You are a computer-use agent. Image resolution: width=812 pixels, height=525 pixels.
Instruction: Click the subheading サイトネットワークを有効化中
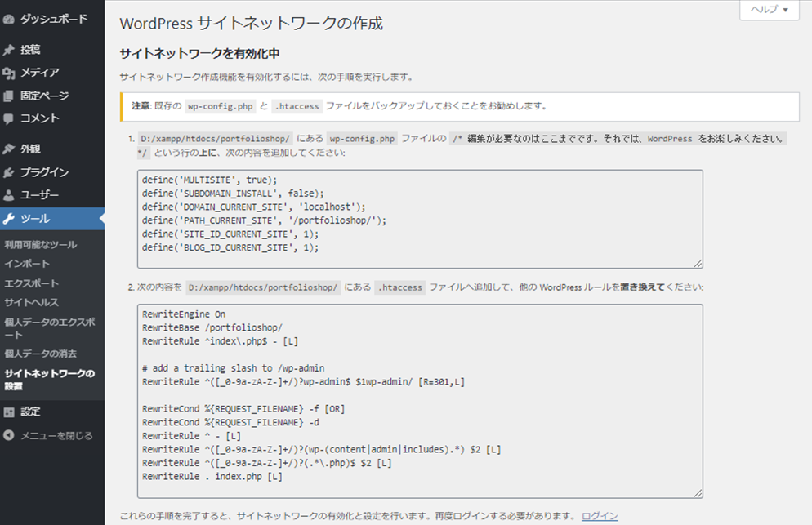click(199, 54)
